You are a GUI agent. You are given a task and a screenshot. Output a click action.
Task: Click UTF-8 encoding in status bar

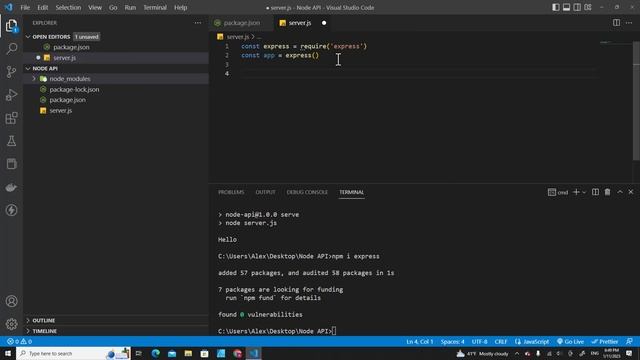[480, 342]
